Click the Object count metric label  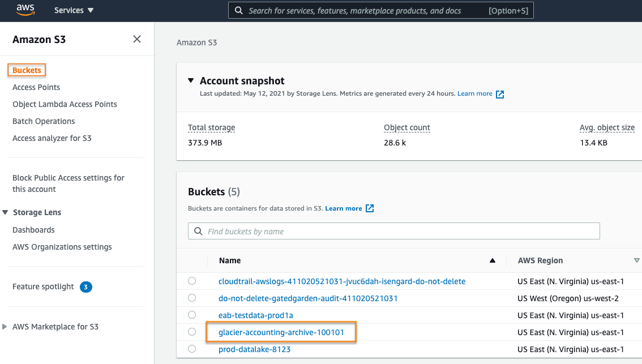click(407, 127)
